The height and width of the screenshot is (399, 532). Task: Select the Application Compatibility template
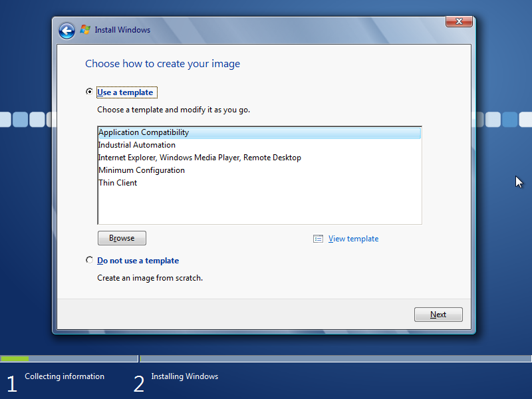coord(144,132)
